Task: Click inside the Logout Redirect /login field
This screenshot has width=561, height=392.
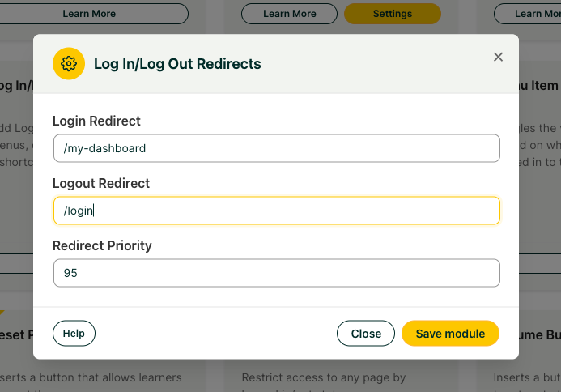Action: [277, 211]
